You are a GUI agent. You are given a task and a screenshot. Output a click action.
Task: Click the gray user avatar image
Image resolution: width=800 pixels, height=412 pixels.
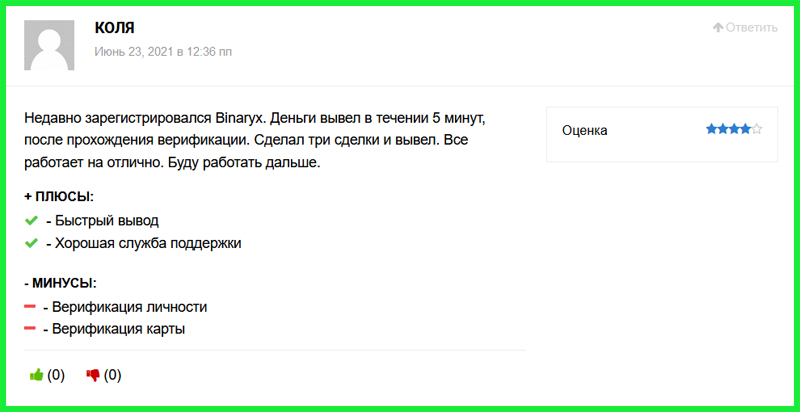[x=49, y=44]
